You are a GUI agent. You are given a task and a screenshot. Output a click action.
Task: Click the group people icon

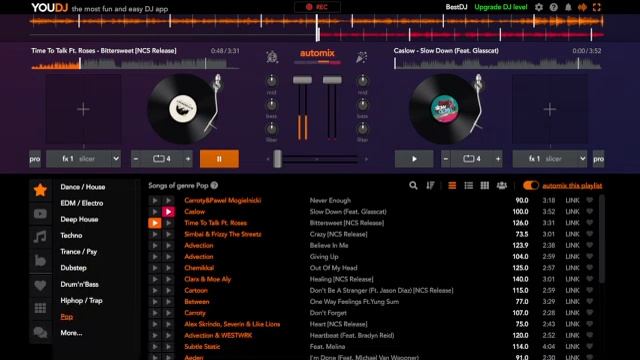502,186
